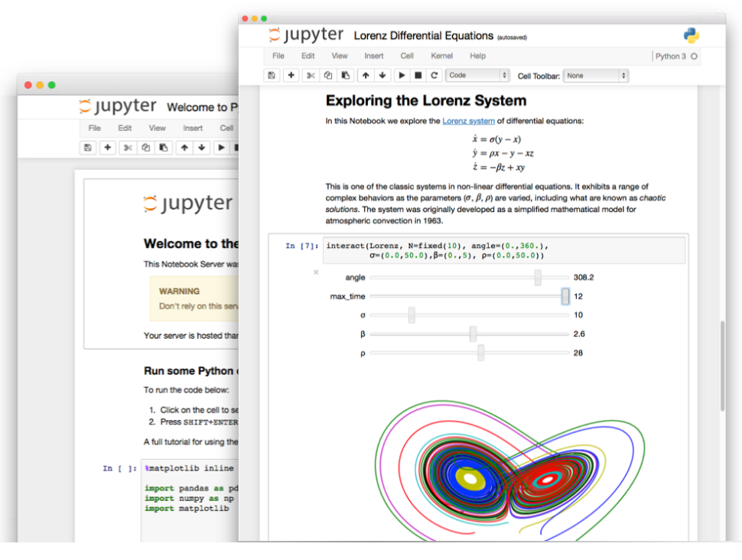
Task: Run the current cell
Action: (402, 75)
